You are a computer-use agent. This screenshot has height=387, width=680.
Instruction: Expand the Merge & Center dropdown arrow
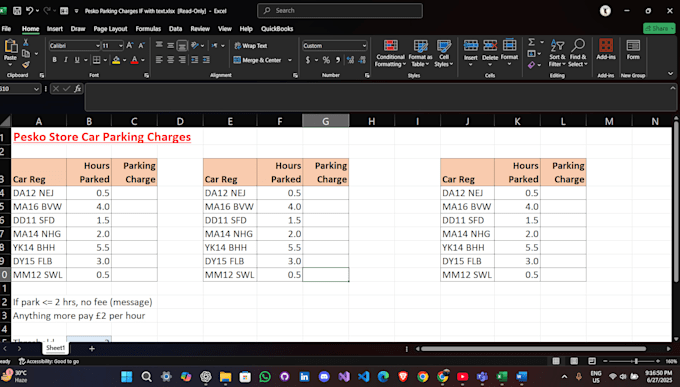coord(290,60)
